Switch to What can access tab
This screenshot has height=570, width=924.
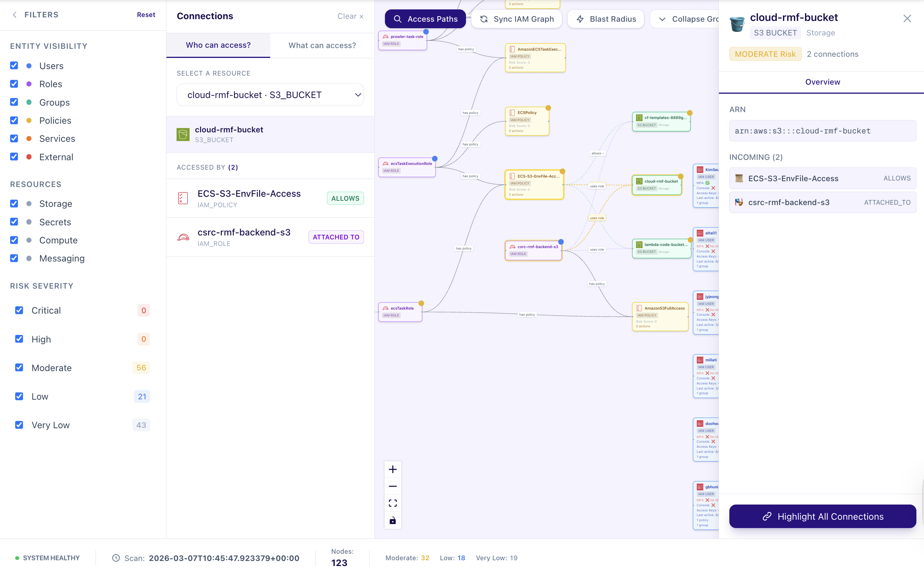tap(322, 45)
